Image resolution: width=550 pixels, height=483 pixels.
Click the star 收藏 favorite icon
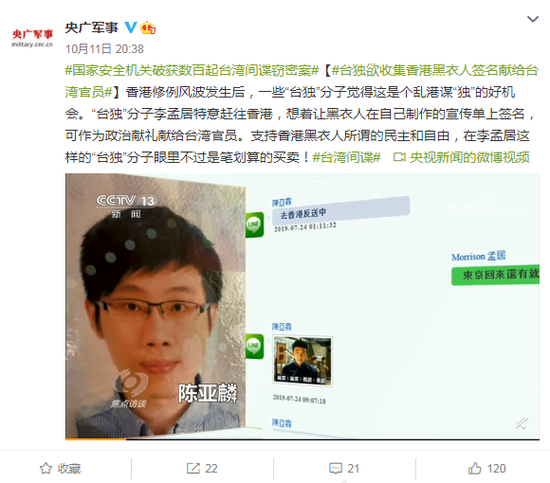click(x=46, y=468)
